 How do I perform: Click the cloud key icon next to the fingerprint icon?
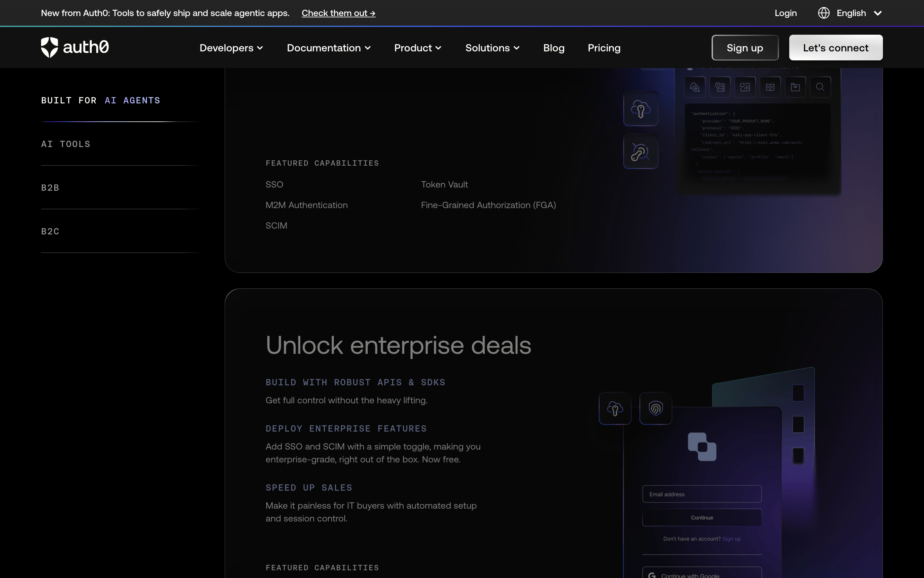pyautogui.click(x=615, y=408)
